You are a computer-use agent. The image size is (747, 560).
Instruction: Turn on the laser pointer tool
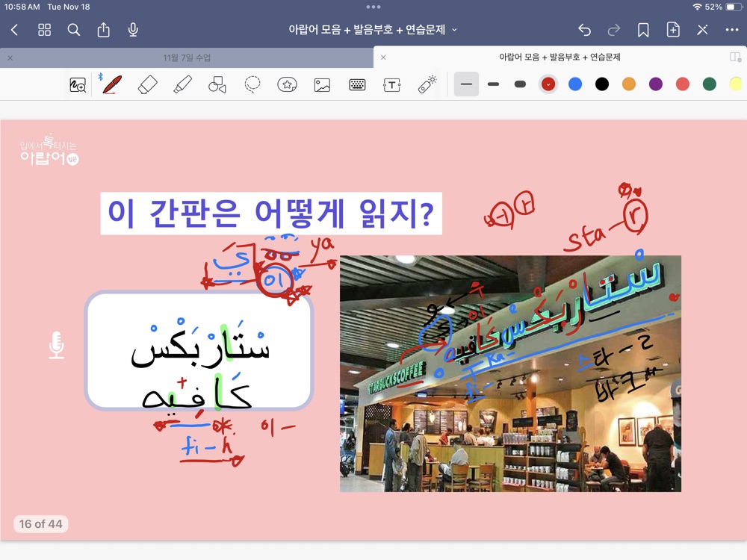(x=427, y=84)
